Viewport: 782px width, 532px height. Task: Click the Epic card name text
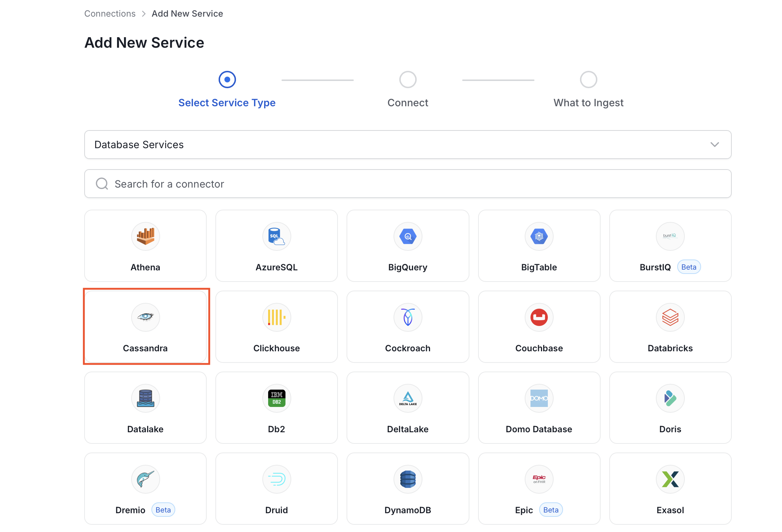524,510
